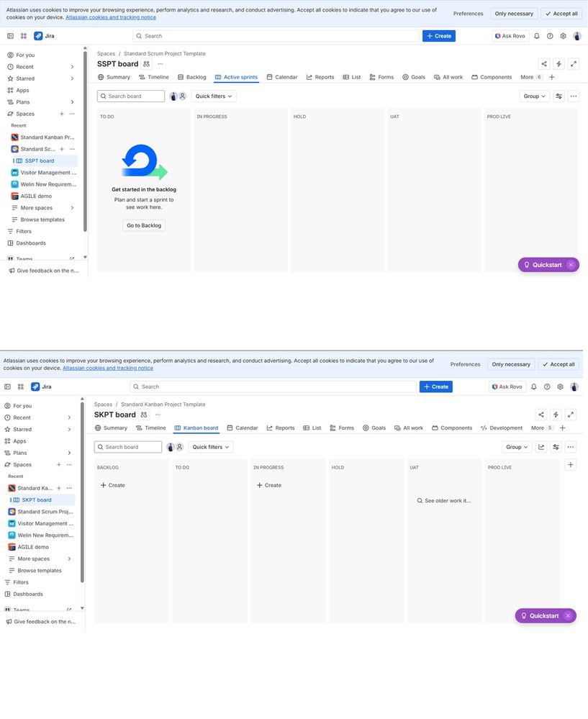Select Active sprints tab on SSPT board
588x719 pixels.
(236, 77)
